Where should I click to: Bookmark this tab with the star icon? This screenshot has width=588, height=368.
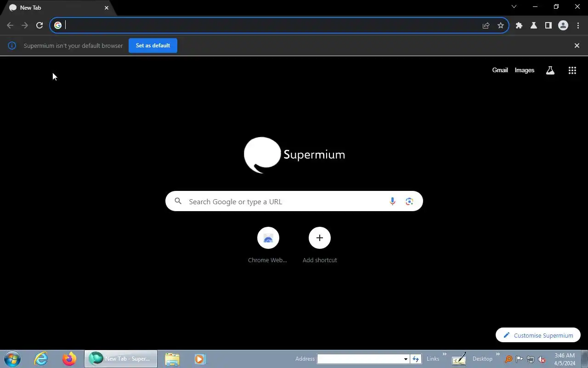click(501, 25)
